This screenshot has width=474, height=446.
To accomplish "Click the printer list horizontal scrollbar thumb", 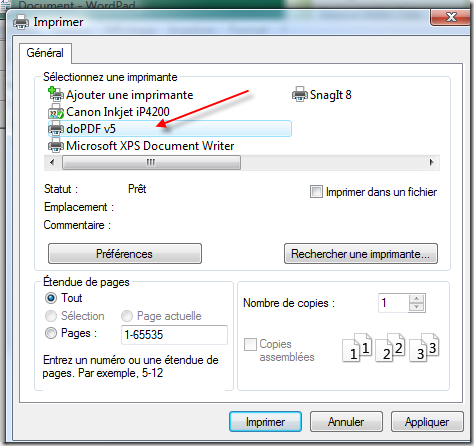I will [x=151, y=163].
